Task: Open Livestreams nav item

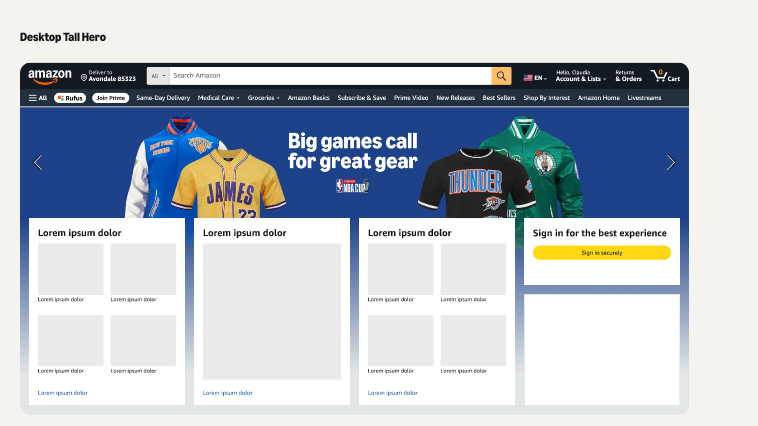Action: pyautogui.click(x=644, y=98)
